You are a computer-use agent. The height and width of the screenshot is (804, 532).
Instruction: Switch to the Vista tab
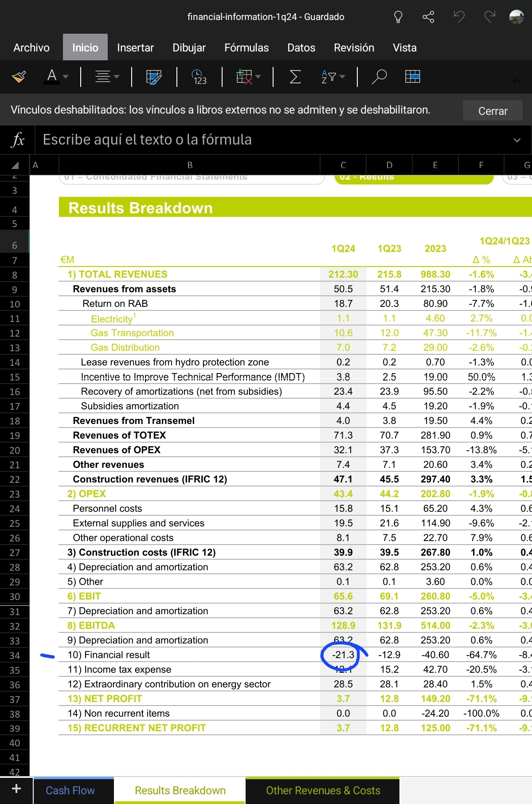point(404,48)
